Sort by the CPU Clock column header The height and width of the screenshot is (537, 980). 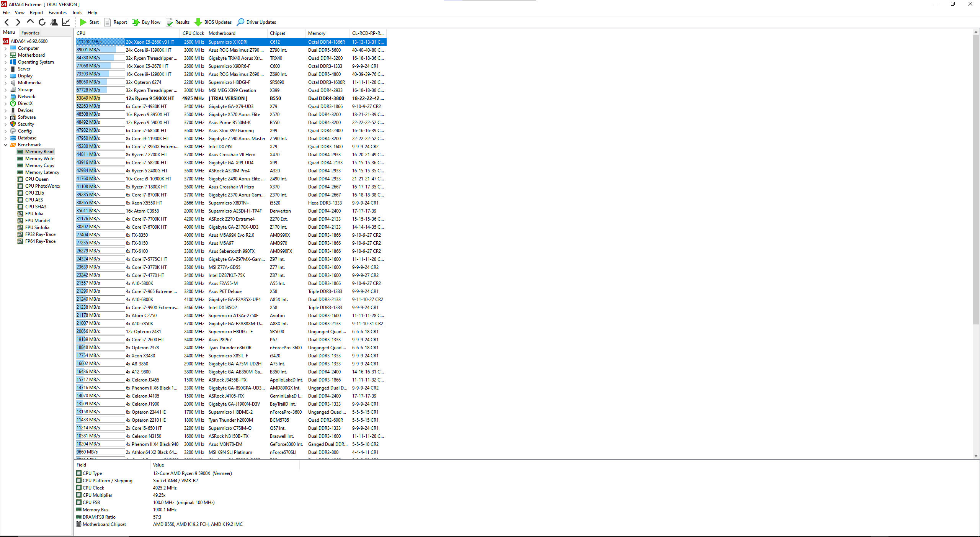coord(193,33)
